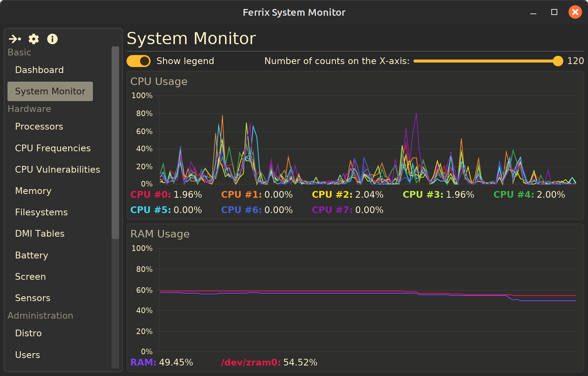Open CPU Frequencies section
This screenshot has width=588, height=376.
coord(53,148)
